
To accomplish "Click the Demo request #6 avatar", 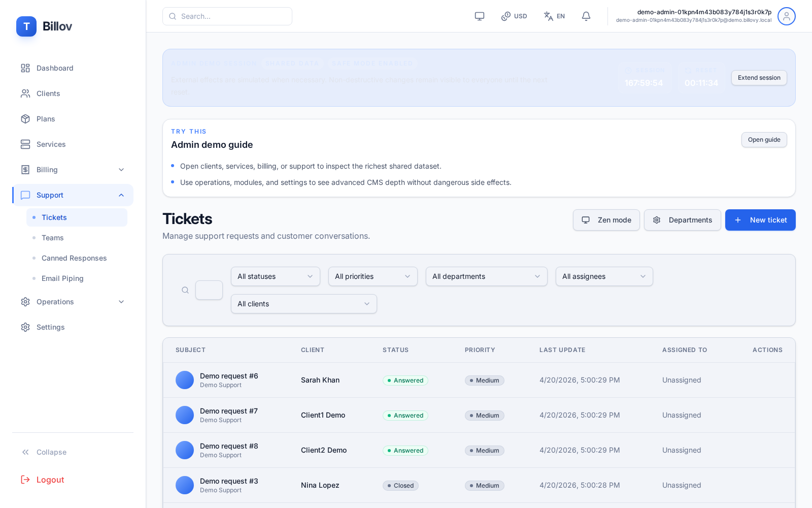I will pyautogui.click(x=185, y=380).
